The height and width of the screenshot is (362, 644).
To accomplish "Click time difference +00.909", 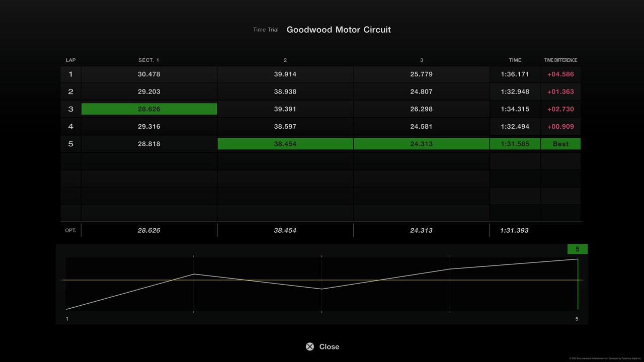I will pos(560,126).
